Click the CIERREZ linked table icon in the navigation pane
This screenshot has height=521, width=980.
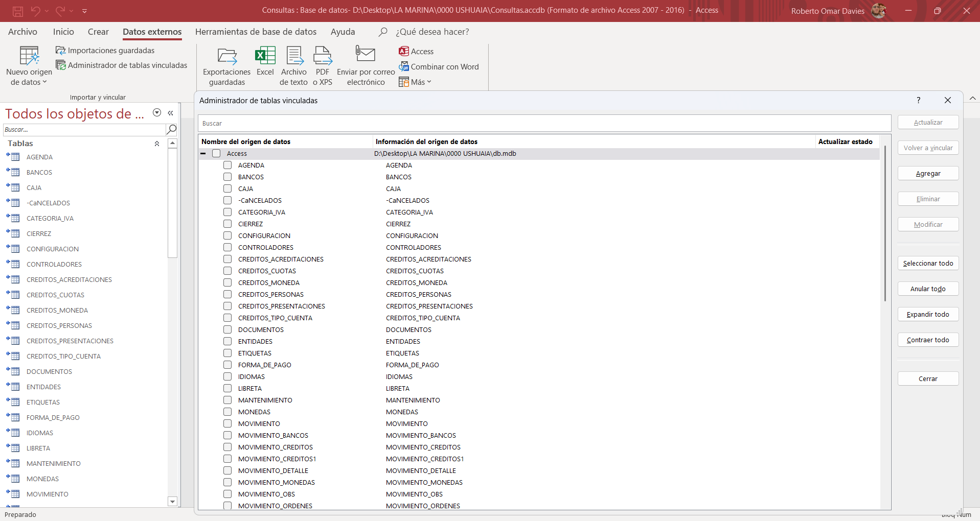point(13,233)
